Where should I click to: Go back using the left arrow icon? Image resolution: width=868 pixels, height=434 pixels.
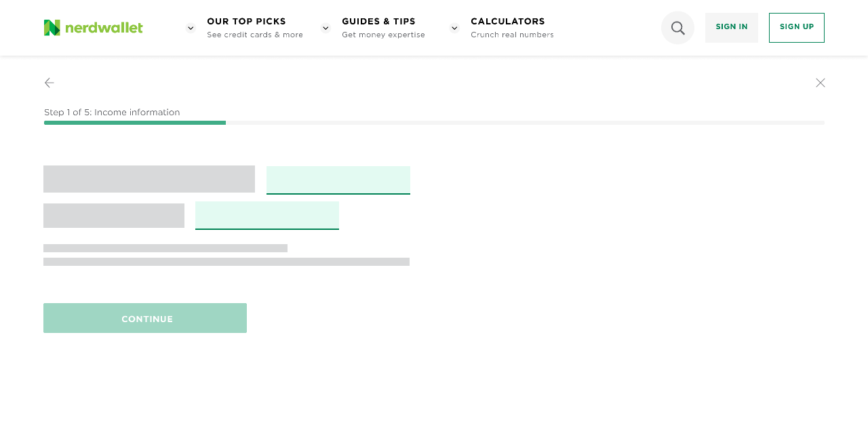point(50,83)
